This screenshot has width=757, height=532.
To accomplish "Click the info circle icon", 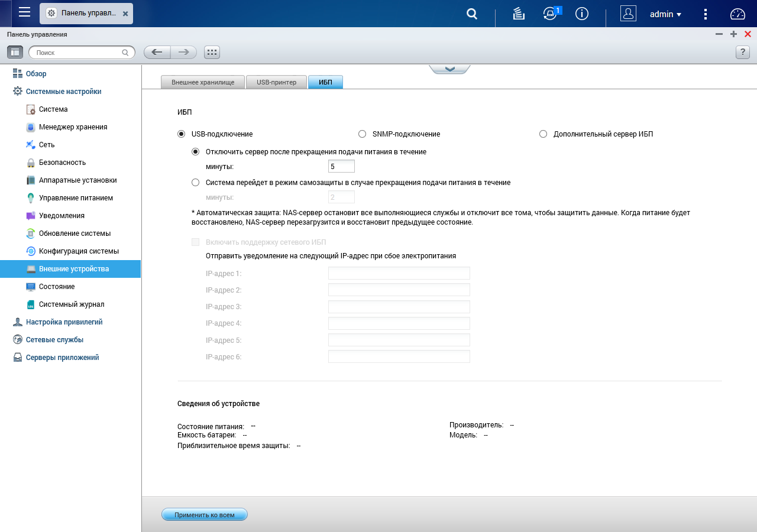I will (x=582, y=14).
